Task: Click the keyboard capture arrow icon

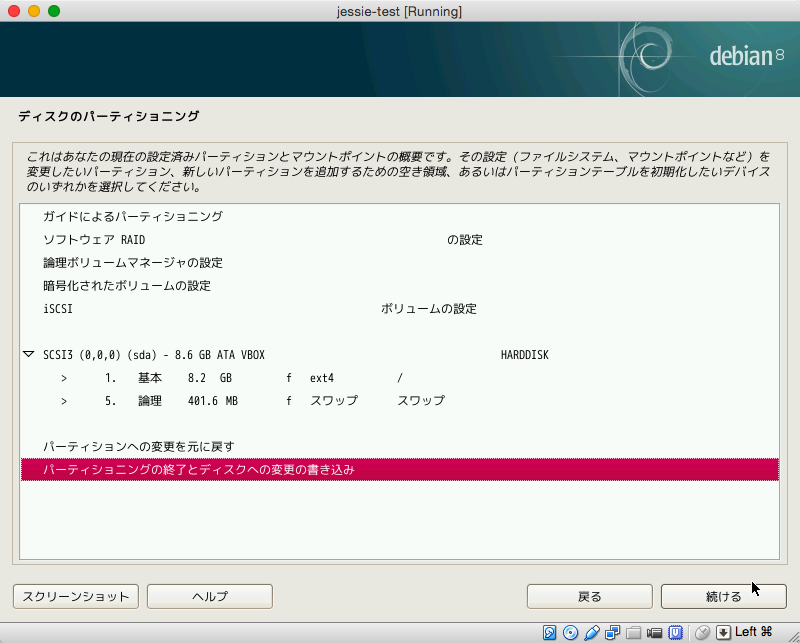Action: [723, 633]
